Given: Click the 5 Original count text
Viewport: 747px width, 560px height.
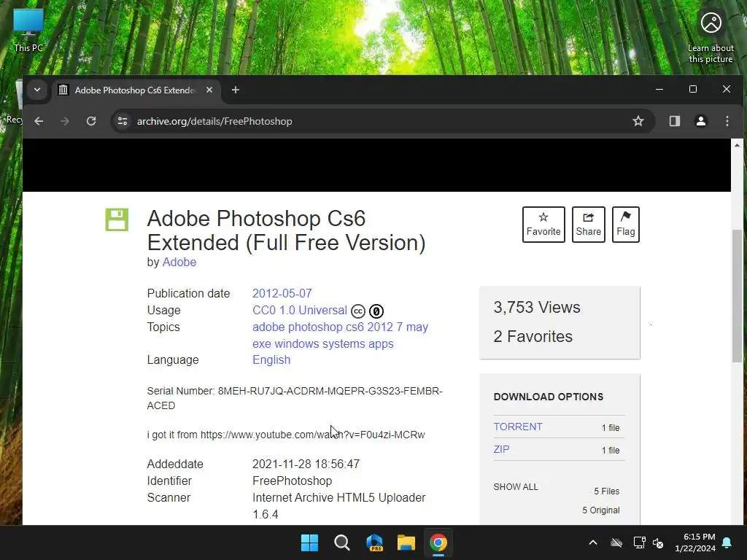Looking at the screenshot, I should point(601,510).
